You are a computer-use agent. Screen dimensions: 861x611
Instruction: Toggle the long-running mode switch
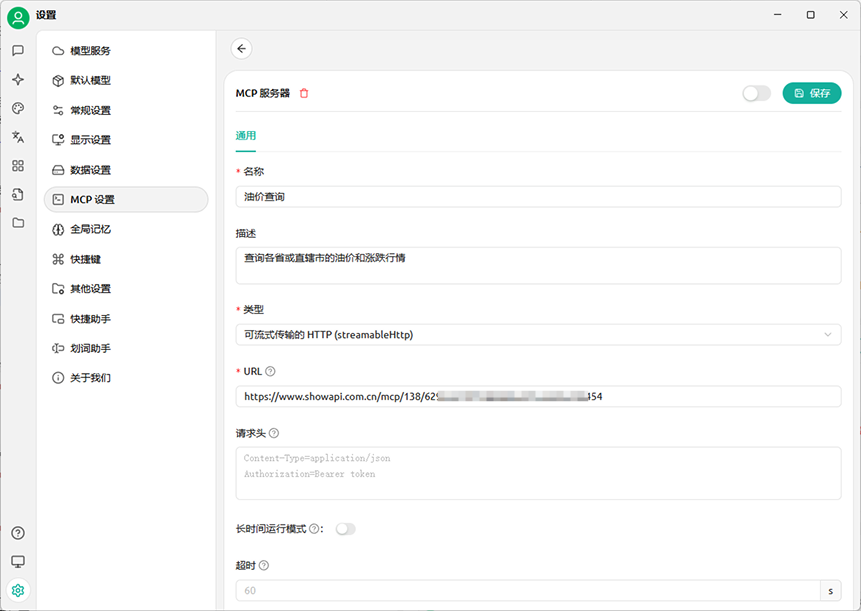point(345,529)
